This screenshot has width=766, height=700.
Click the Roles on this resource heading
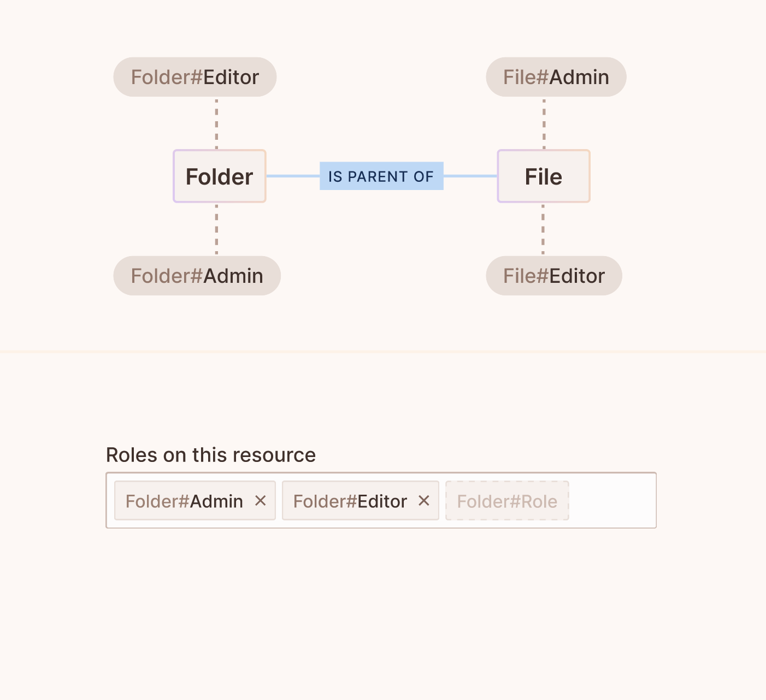(210, 454)
